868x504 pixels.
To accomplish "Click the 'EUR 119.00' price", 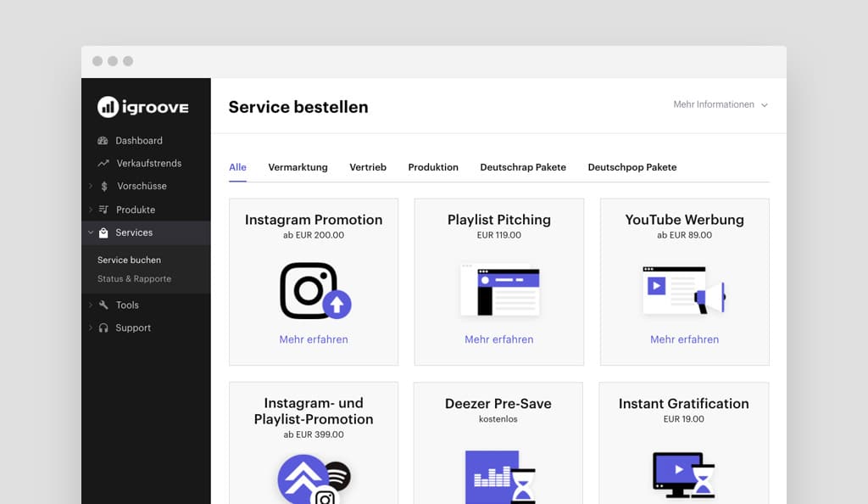I will pyautogui.click(x=498, y=235).
